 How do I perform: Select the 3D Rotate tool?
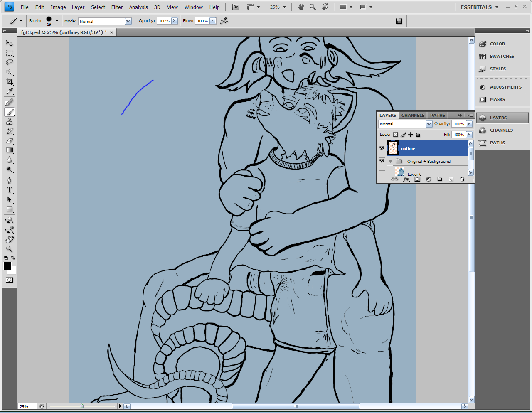(9, 220)
